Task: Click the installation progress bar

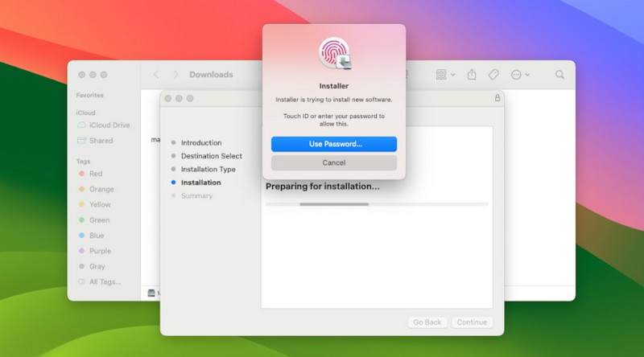Action: [x=377, y=204]
